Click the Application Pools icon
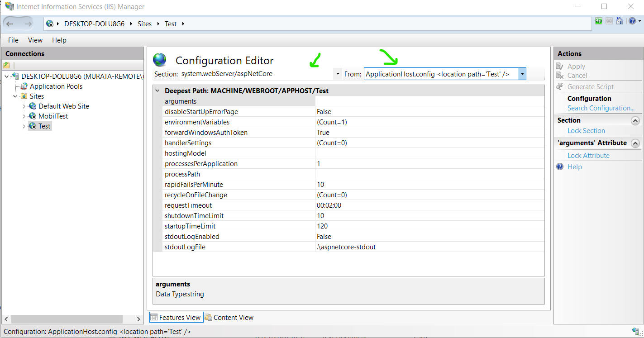 point(24,86)
